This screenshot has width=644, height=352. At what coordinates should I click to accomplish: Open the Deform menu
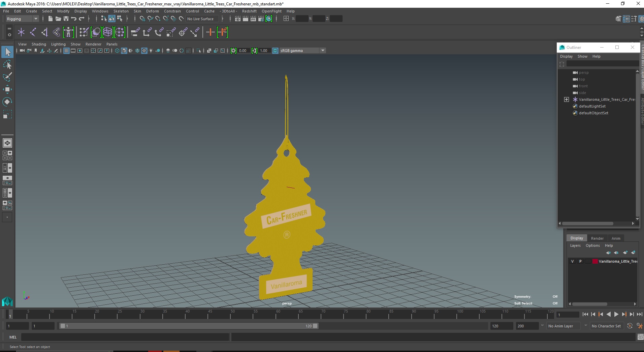coord(152,11)
